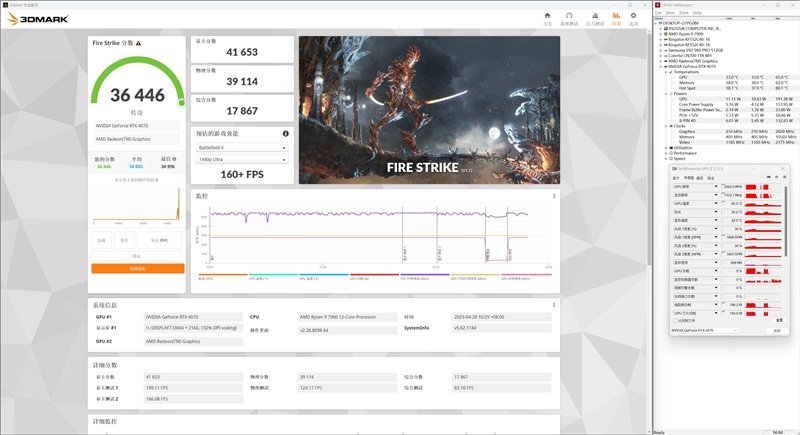This screenshot has height=435, width=800.
Task: Click warning triangle beside Fire Strike score
Action: 138,43
